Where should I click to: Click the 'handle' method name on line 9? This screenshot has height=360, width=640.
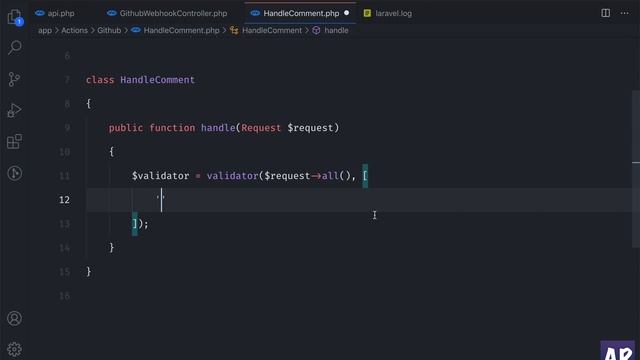(x=218, y=128)
